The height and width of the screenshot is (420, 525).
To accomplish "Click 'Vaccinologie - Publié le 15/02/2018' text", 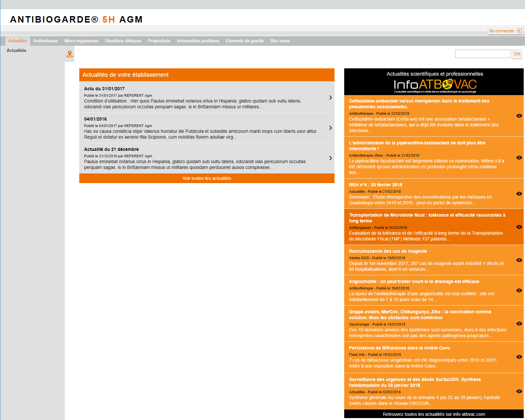I will tap(377, 324).
